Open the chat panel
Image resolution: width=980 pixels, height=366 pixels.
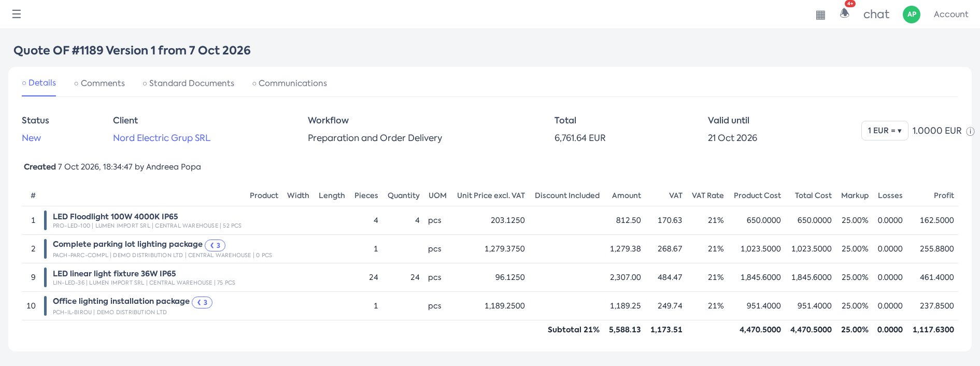pos(876,15)
